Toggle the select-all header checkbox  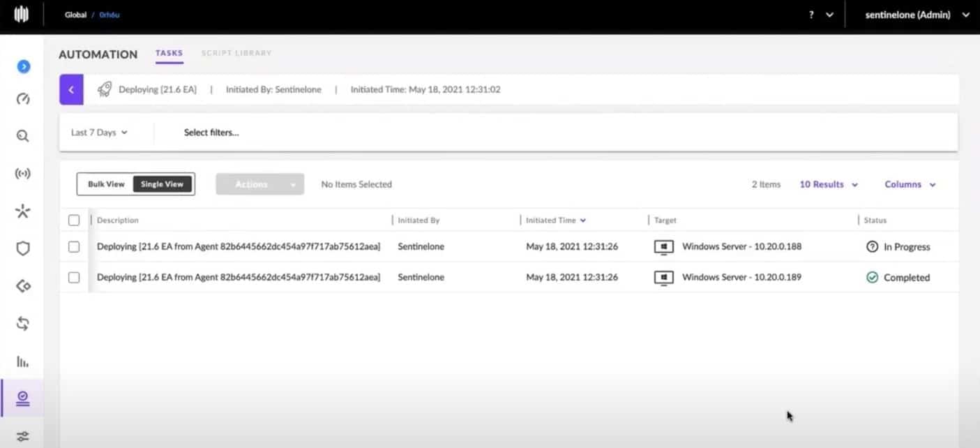point(74,221)
